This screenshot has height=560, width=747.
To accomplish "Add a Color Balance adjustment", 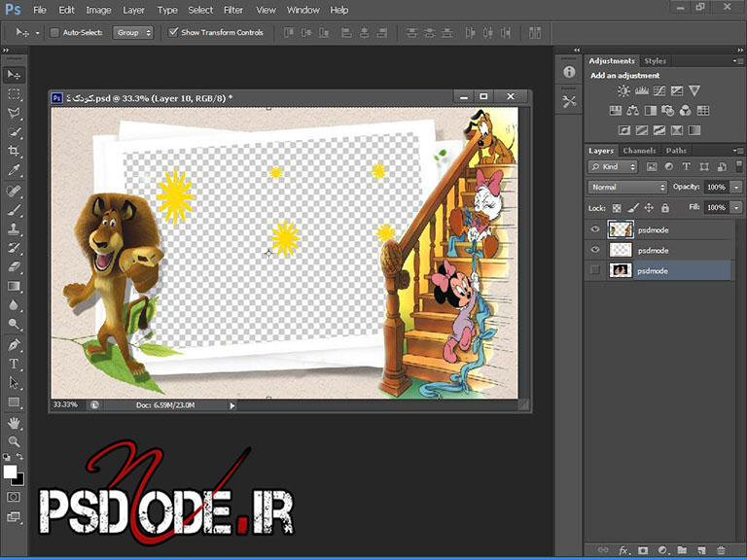I will pyautogui.click(x=632, y=111).
